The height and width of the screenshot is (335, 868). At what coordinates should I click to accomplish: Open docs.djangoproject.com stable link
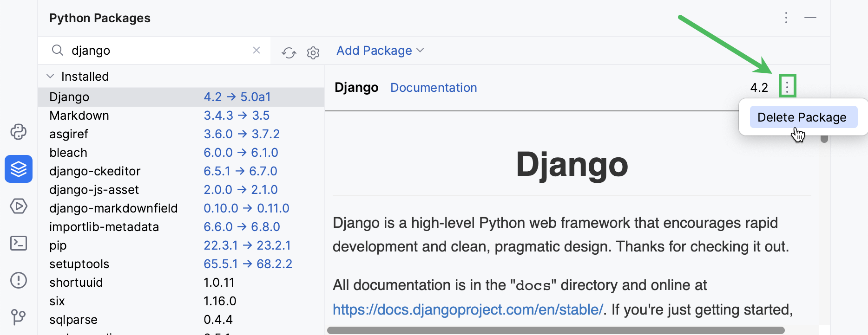click(x=468, y=309)
